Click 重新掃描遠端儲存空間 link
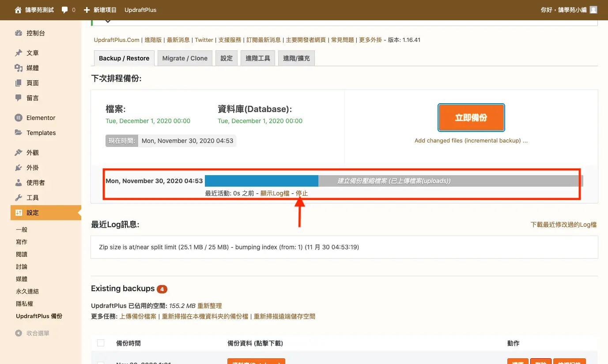Viewport: 608px width, 364px height. click(x=284, y=316)
